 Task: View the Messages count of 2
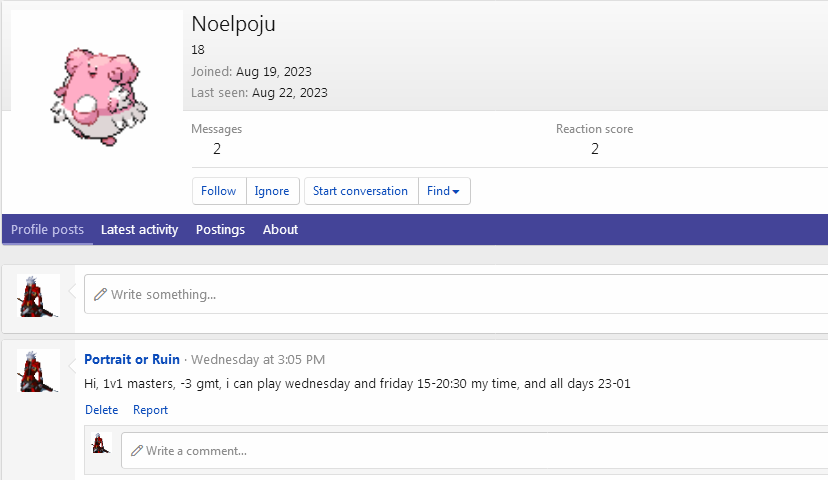(217, 149)
